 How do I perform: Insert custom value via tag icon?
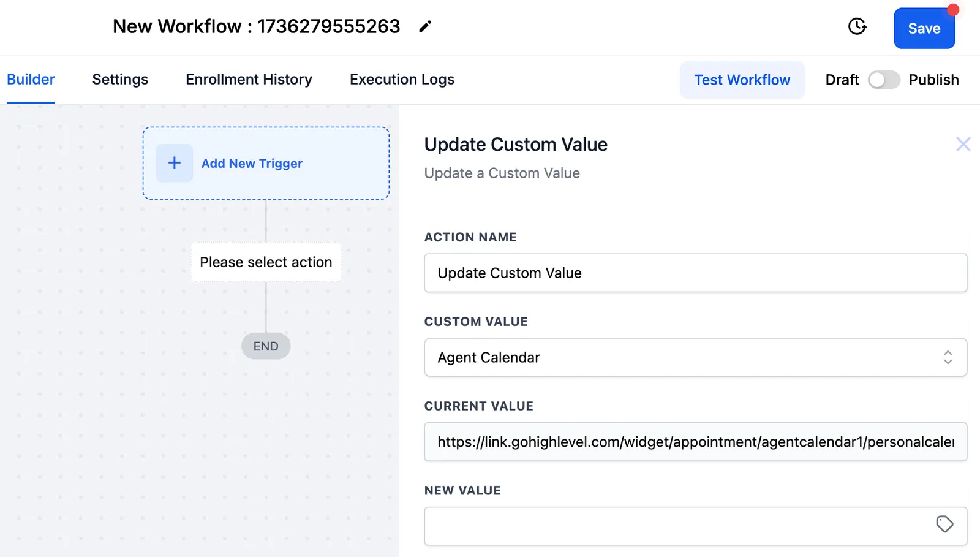(x=944, y=525)
